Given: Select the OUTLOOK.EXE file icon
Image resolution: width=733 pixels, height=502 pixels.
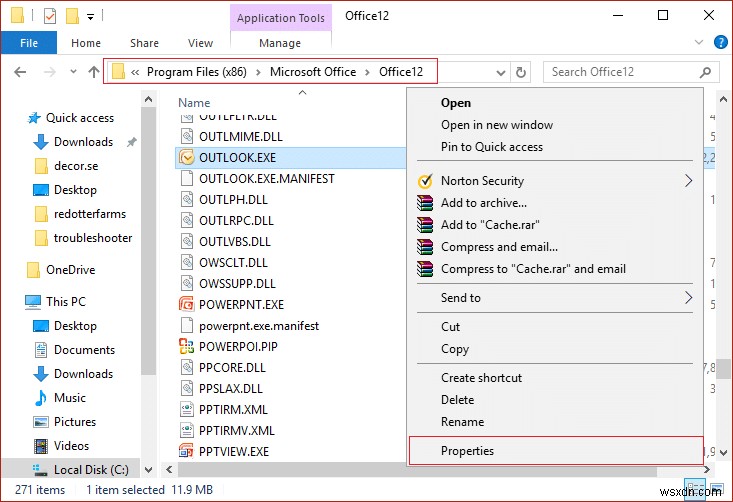Looking at the screenshot, I should [x=187, y=158].
